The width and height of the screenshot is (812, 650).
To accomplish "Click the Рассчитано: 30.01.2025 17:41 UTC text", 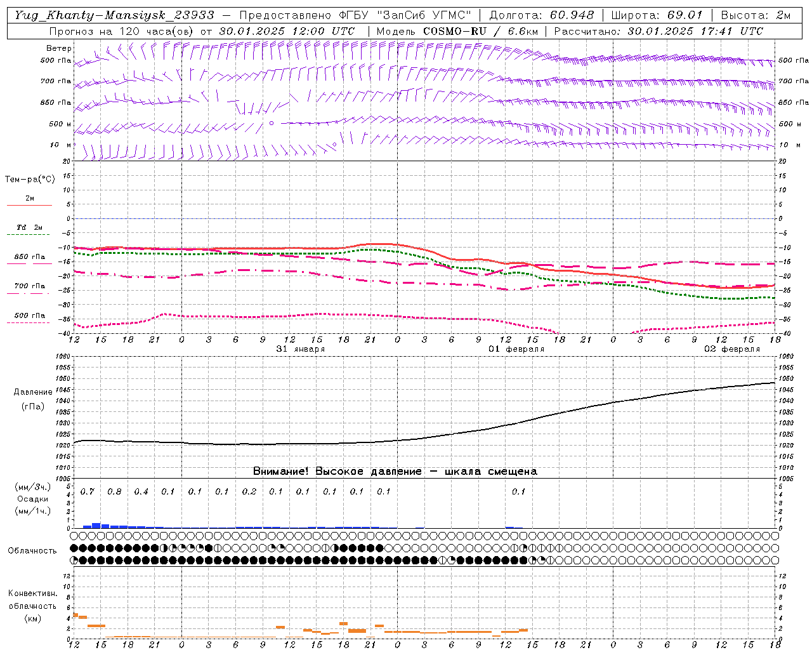I will coord(658,31).
